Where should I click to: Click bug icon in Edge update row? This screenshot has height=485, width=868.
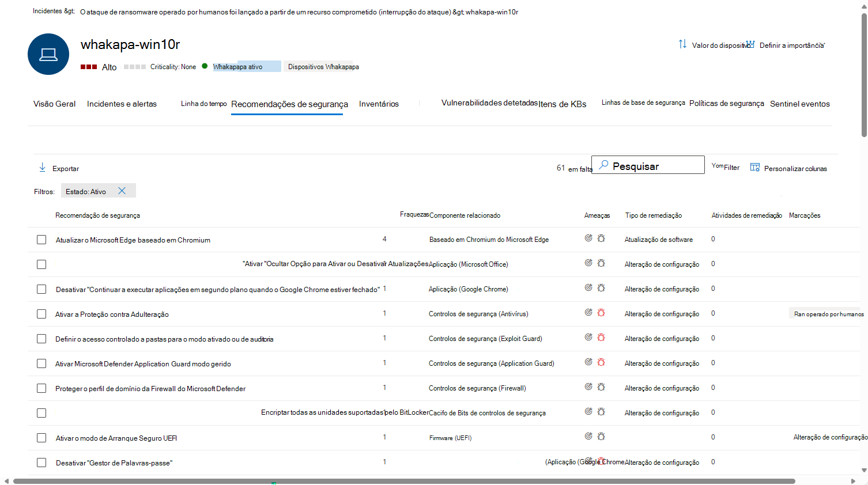601,238
